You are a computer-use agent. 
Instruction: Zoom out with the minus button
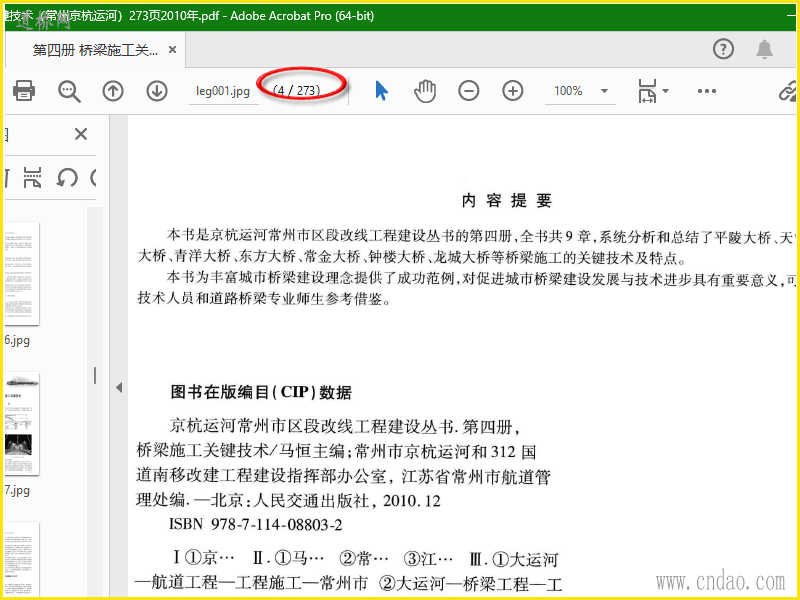tap(468, 91)
